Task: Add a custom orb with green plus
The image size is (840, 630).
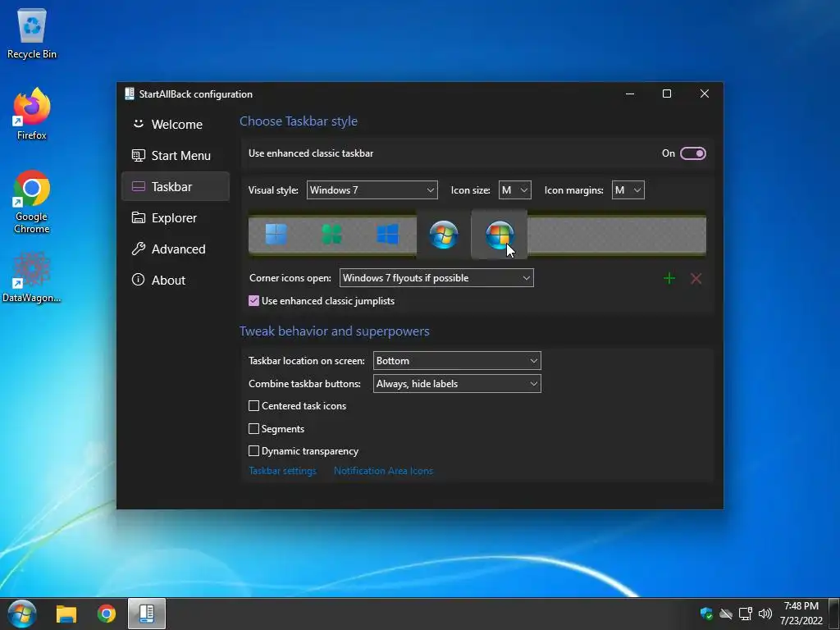Action: click(x=669, y=278)
